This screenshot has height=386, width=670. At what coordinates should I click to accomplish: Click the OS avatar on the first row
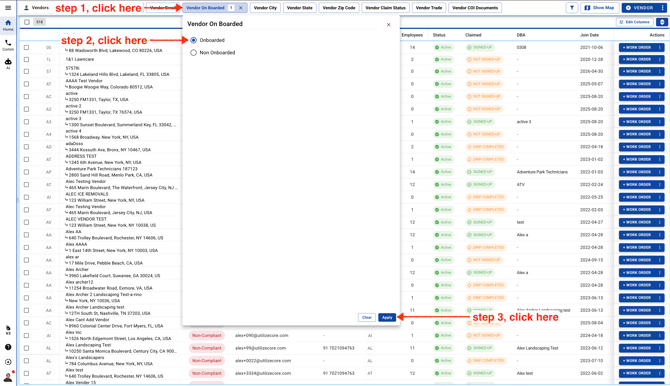click(x=49, y=47)
